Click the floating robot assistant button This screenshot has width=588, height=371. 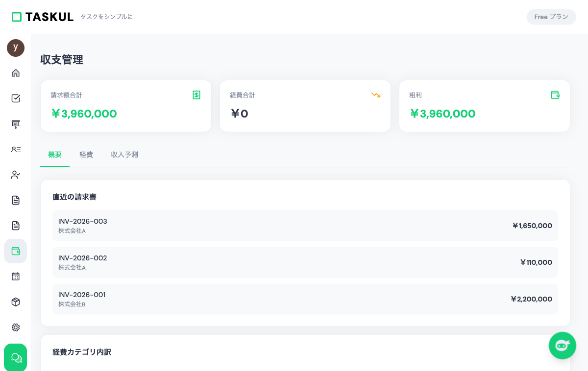tap(562, 346)
